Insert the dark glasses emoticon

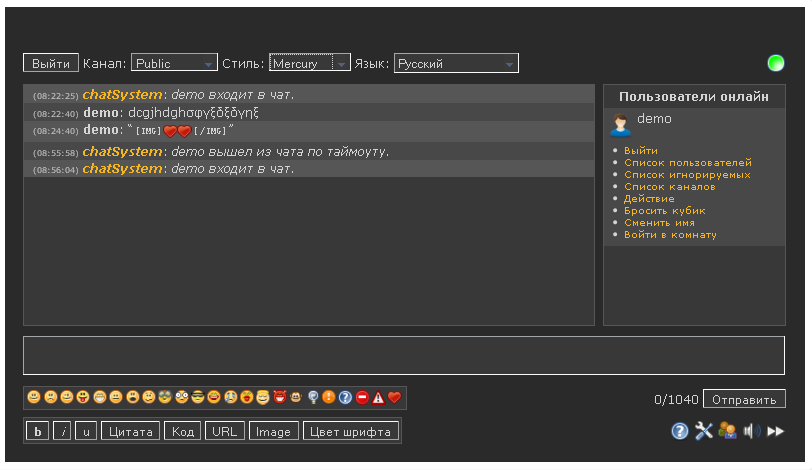click(x=165, y=397)
